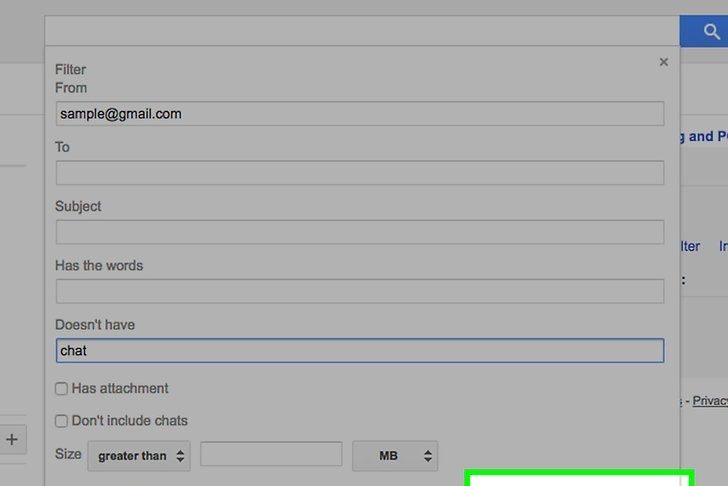Close the filter dialog with the X

pyautogui.click(x=663, y=62)
